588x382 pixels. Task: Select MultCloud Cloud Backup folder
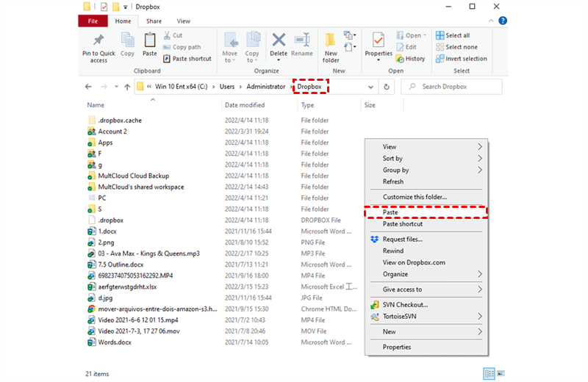(134, 176)
